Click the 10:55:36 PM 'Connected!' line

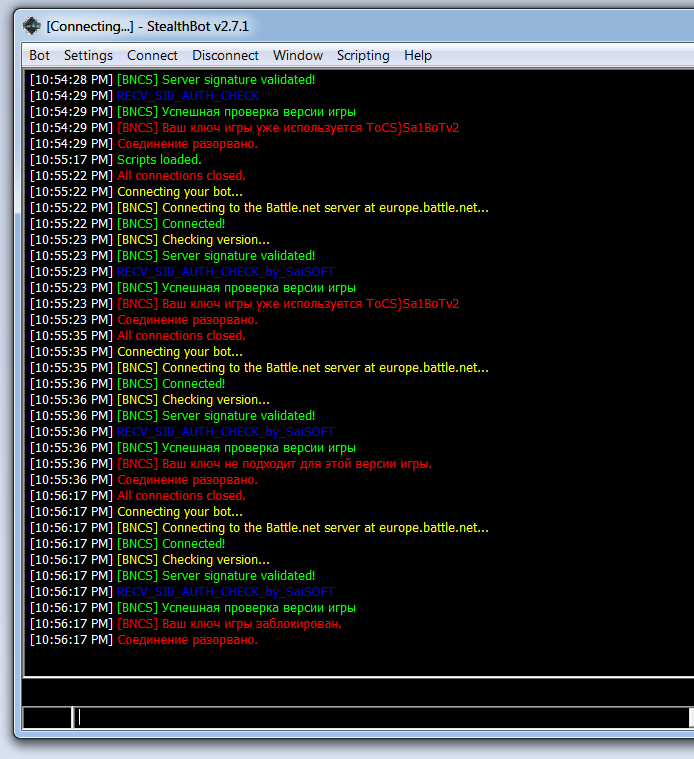pyautogui.click(x=127, y=384)
